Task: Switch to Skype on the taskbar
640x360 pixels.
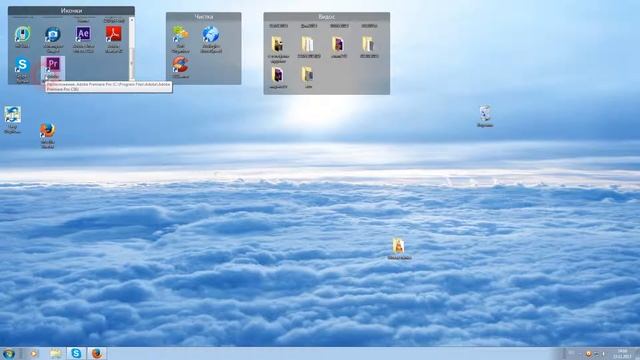Action: (76, 353)
